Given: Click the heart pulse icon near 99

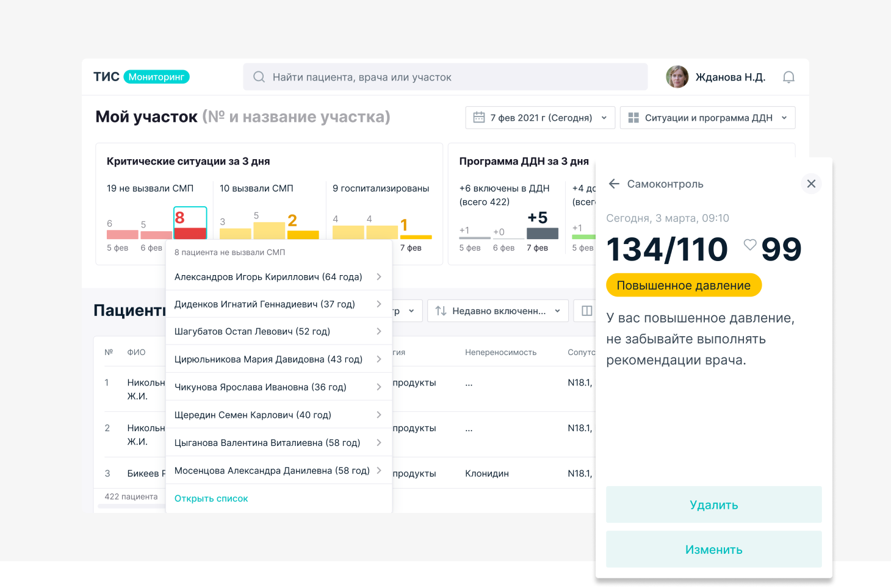Looking at the screenshot, I should pyautogui.click(x=750, y=245).
